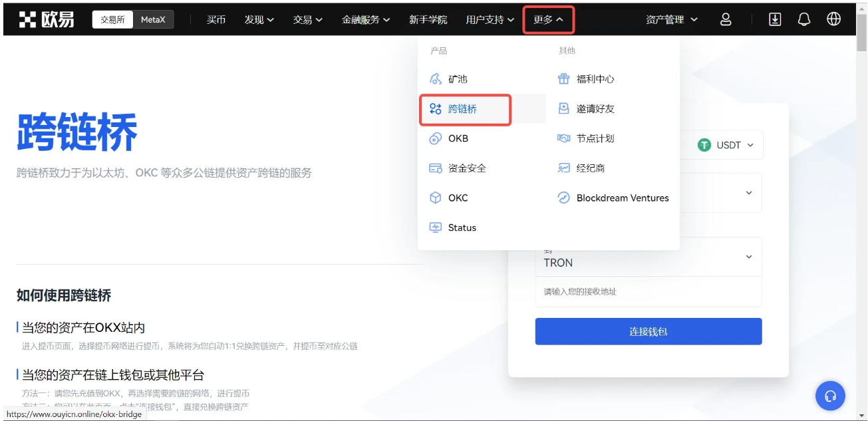Click the large 跨链桥 page title
Screen dimensions: 868x421
[x=77, y=132]
